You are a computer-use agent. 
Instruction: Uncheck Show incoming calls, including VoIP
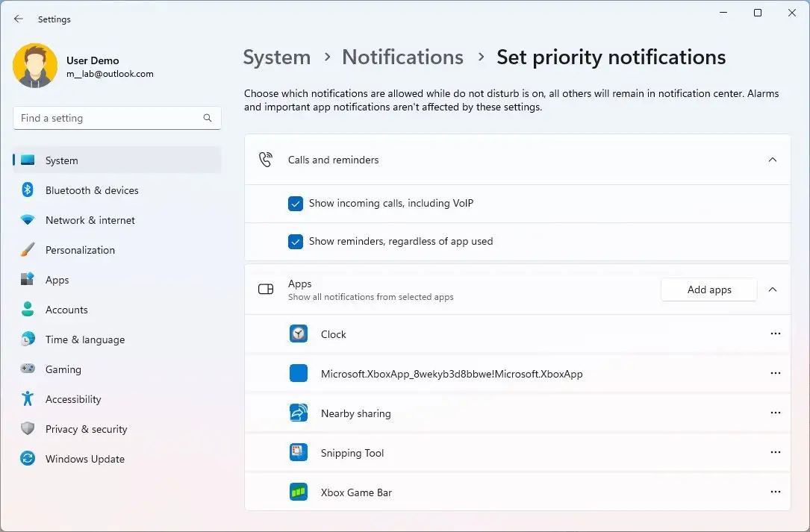point(296,204)
